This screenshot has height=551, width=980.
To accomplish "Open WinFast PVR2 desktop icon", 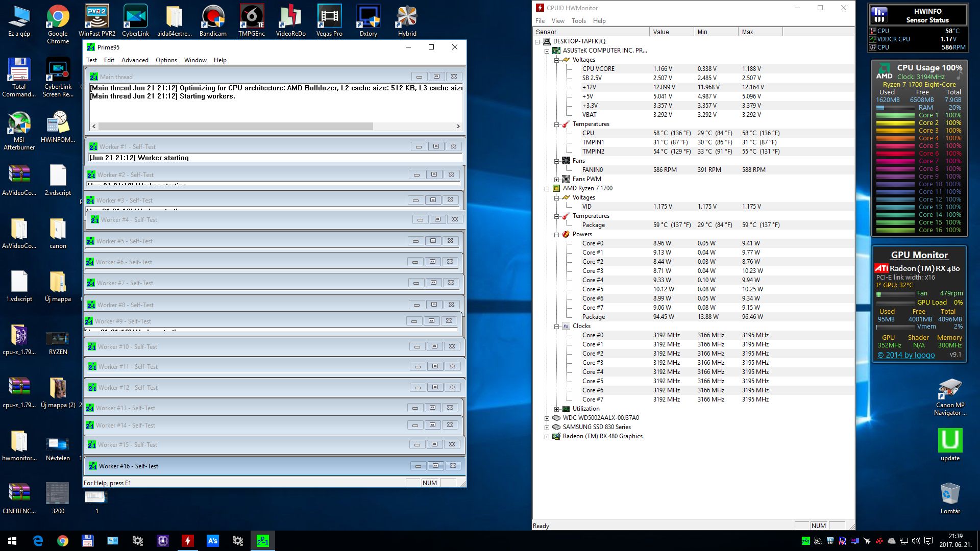I will click(x=97, y=21).
